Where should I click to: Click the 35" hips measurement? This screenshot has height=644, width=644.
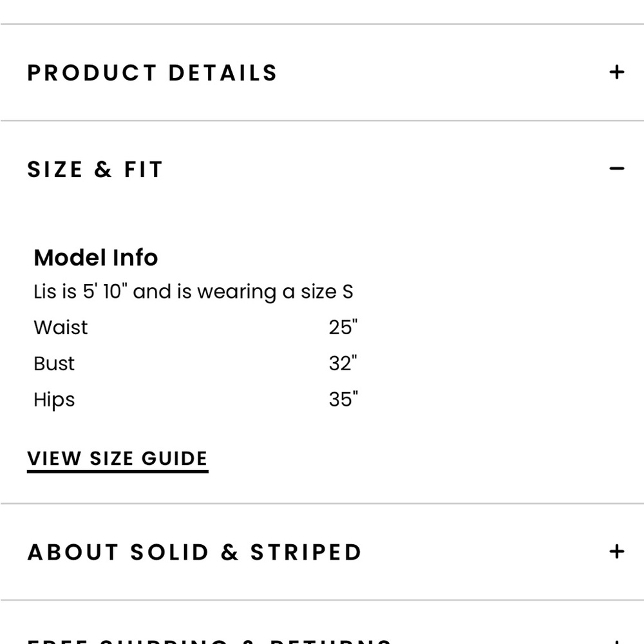pos(343,399)
